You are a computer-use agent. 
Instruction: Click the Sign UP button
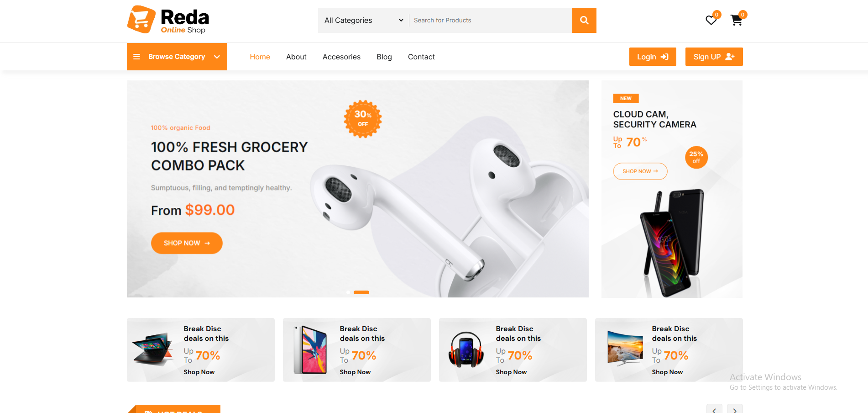(714, 57)
